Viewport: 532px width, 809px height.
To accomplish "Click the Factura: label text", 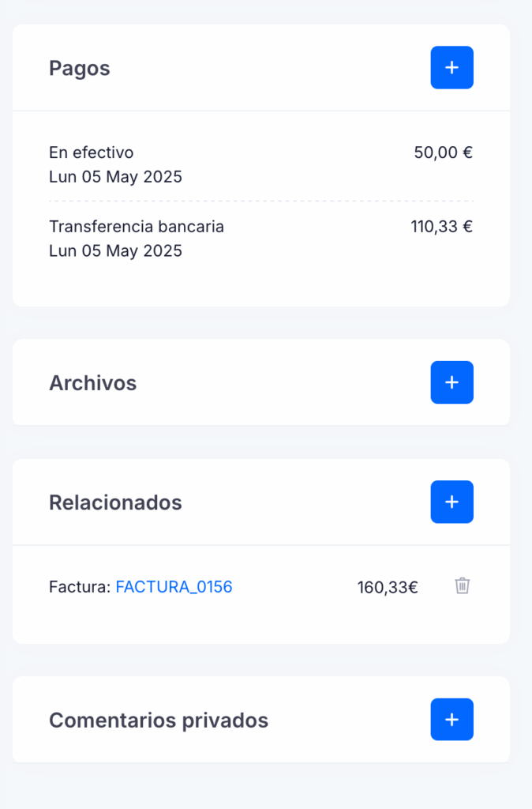I will coord(80,587).
